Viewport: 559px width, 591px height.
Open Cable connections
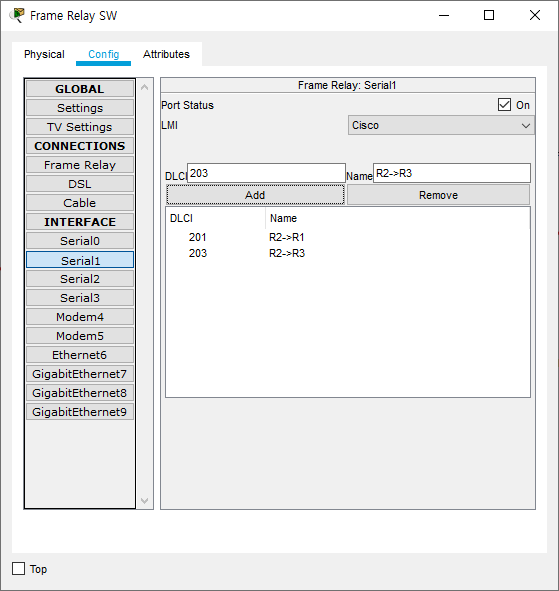80,203
